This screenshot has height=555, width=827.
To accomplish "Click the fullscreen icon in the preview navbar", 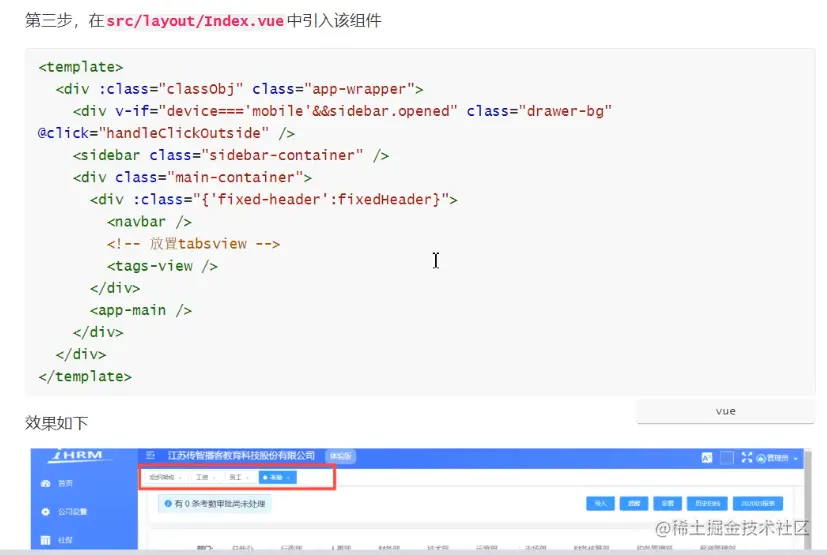I will point(746,457).
